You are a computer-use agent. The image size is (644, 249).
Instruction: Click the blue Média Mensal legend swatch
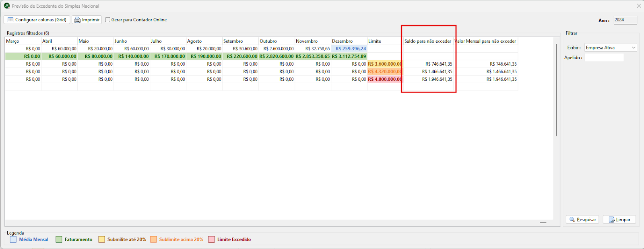[x=13, y=239]
